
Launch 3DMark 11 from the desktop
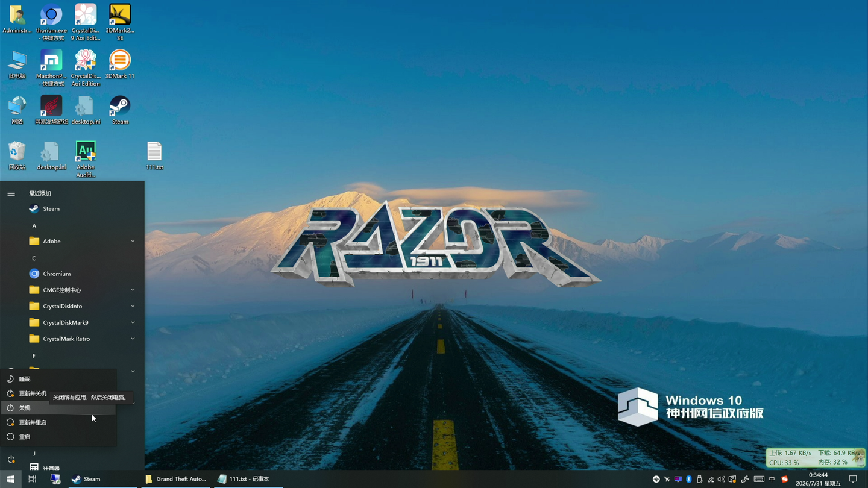coord(120,64)
